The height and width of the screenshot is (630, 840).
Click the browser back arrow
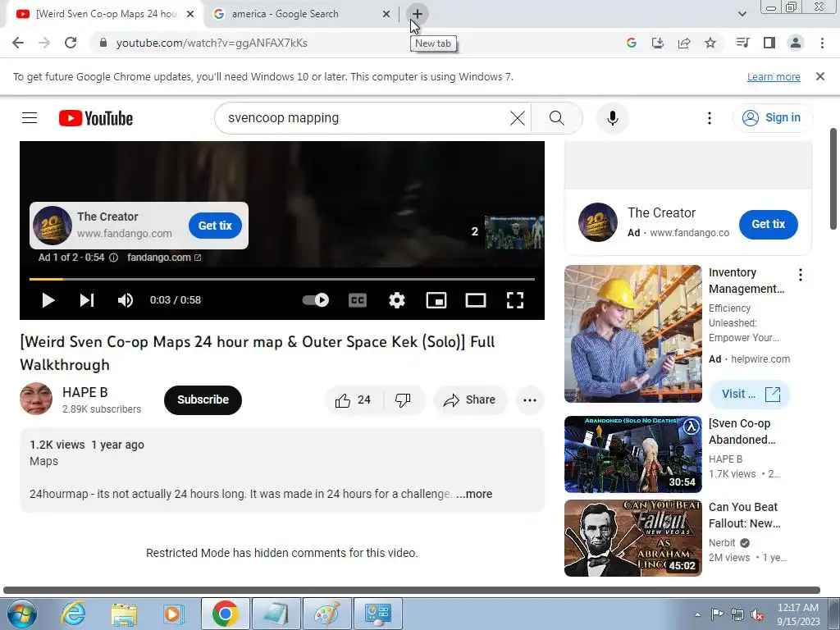point(18,43)
